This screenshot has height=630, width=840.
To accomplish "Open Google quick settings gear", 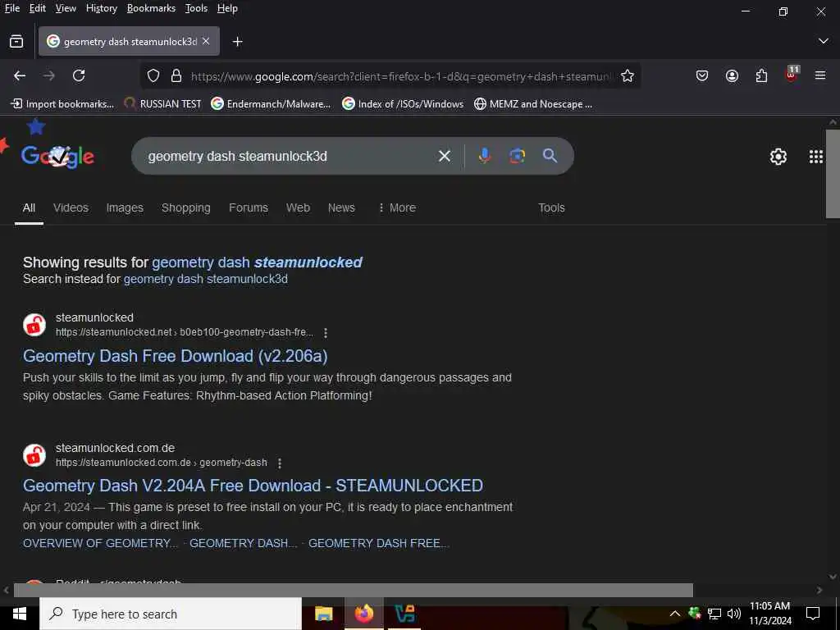I will [778, 157].
